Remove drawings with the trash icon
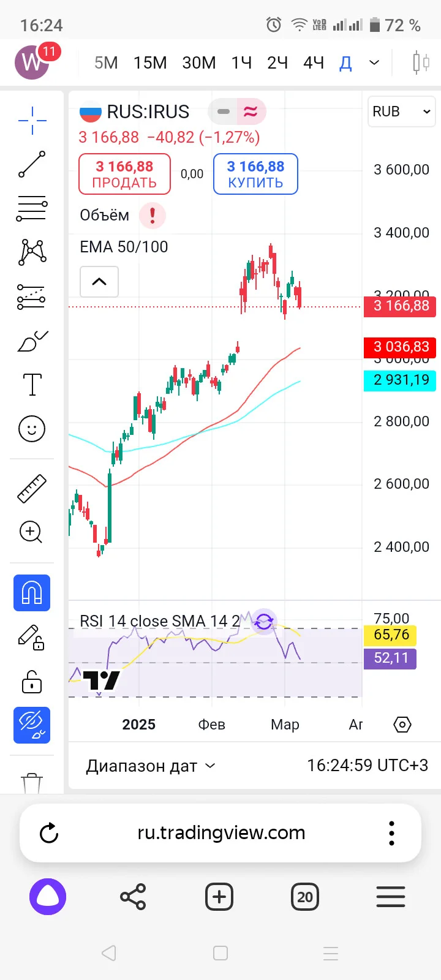This screenshot has height=980, width=441. [32, 783]
